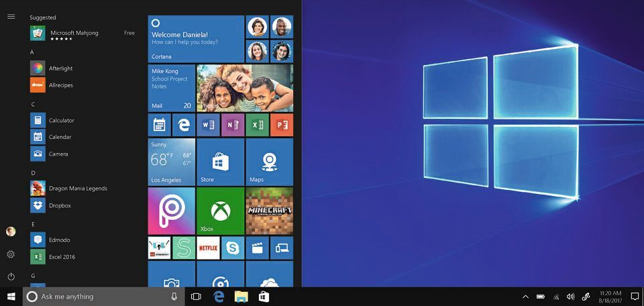Viewport: 644px width, 306px height.
Task: Open the Word tile
Action: coord(208,125)
